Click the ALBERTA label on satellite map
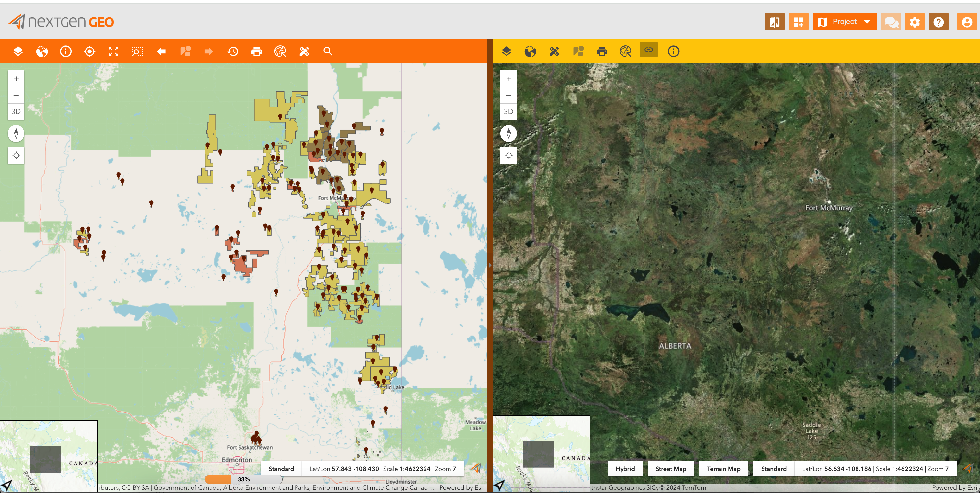The width and height of the screenshot is (980, 493). point(675,346)
